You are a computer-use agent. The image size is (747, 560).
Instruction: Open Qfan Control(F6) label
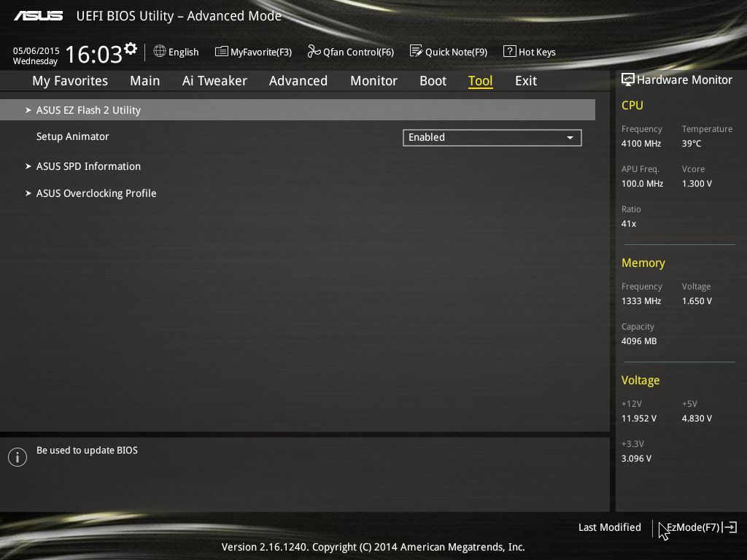tap(358, 52)
